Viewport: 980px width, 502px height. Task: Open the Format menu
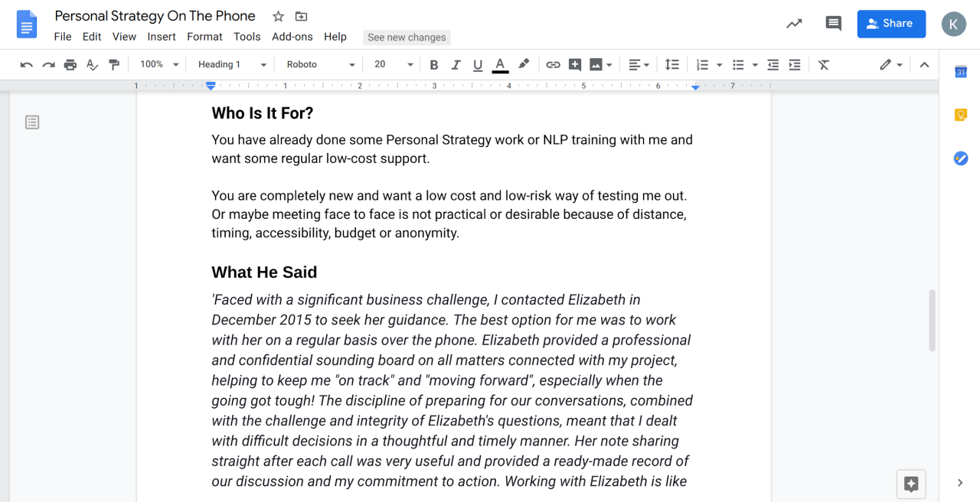click(x=204, y=37)
